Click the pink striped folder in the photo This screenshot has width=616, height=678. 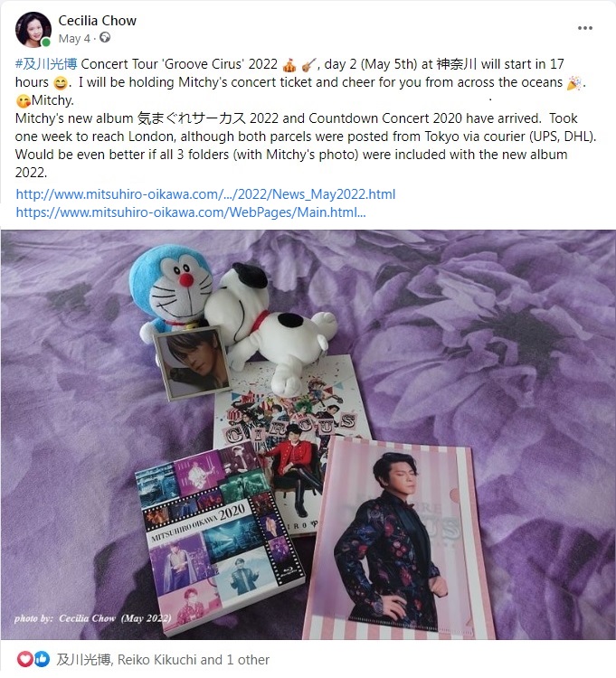click(396, 541)
